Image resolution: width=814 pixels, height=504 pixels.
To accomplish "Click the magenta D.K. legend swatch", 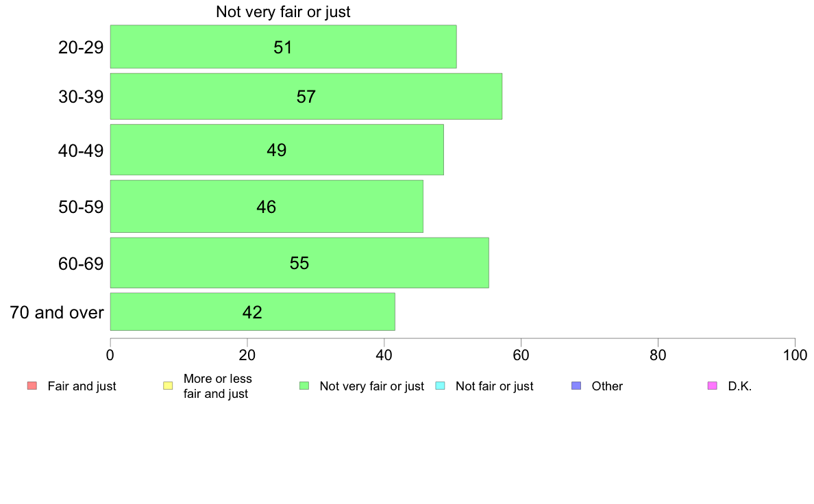I will pos(712,386).
